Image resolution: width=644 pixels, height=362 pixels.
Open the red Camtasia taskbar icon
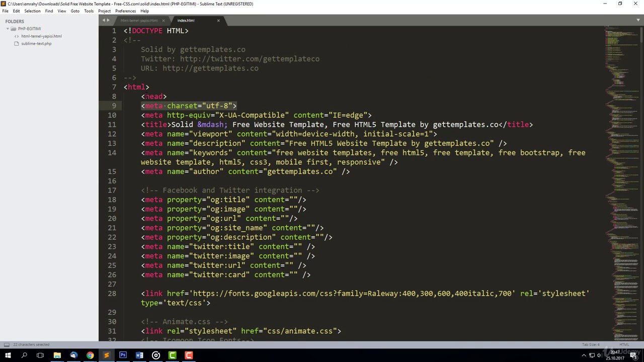pos(189,355)
